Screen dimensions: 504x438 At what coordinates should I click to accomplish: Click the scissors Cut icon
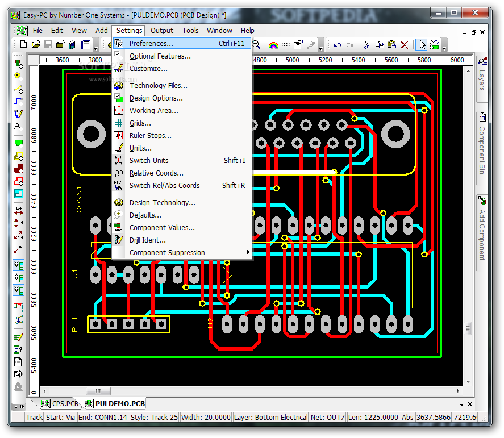tap(366, 44)
